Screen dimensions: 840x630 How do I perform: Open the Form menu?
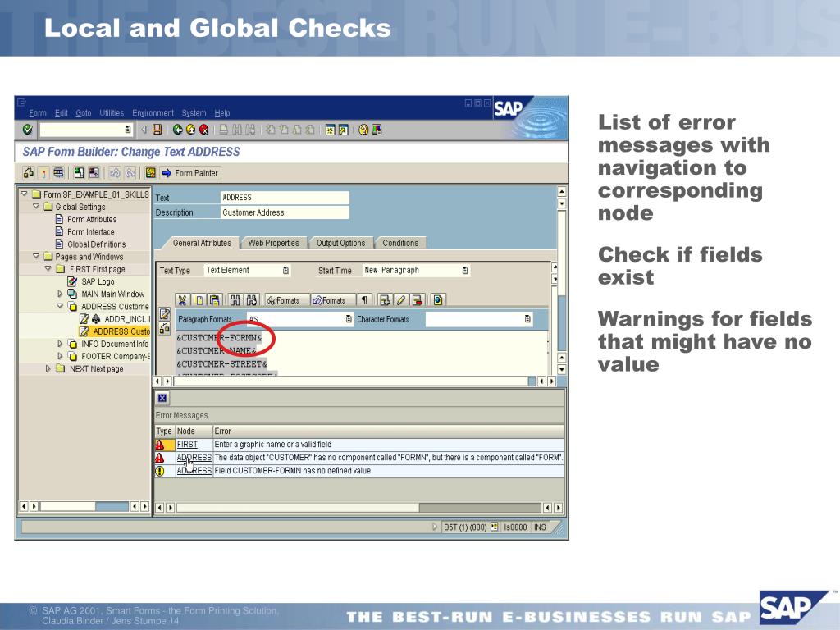tap(38, 113)
